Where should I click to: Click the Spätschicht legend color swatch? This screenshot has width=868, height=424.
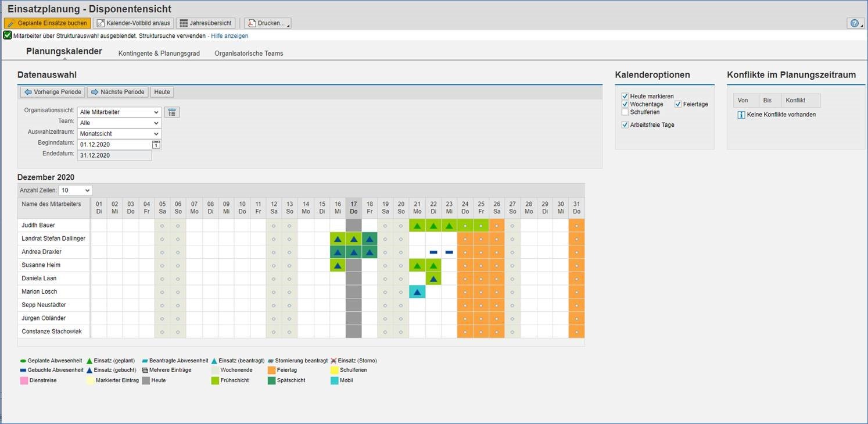pyautogui.click(x=271, y=380)
